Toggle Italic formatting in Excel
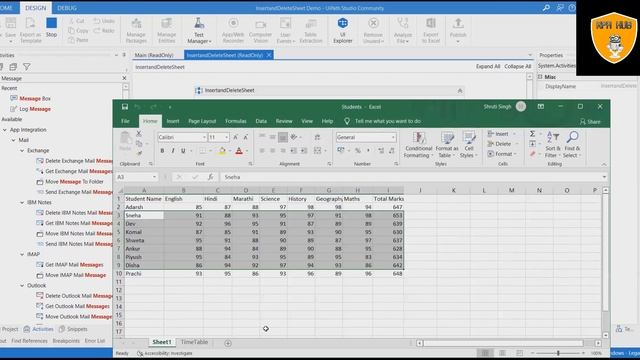Viewport: 640px width, 360px height. (173, 151)
